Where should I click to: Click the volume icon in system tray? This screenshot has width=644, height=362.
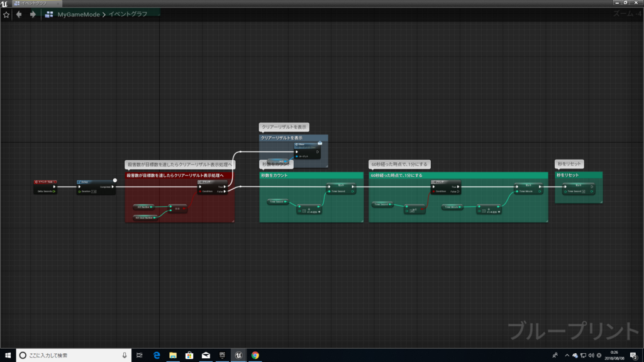click(591, 356)
